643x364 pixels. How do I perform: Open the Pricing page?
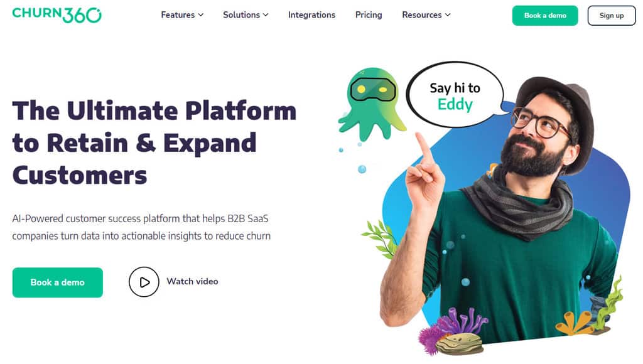(x=369, y=15)
